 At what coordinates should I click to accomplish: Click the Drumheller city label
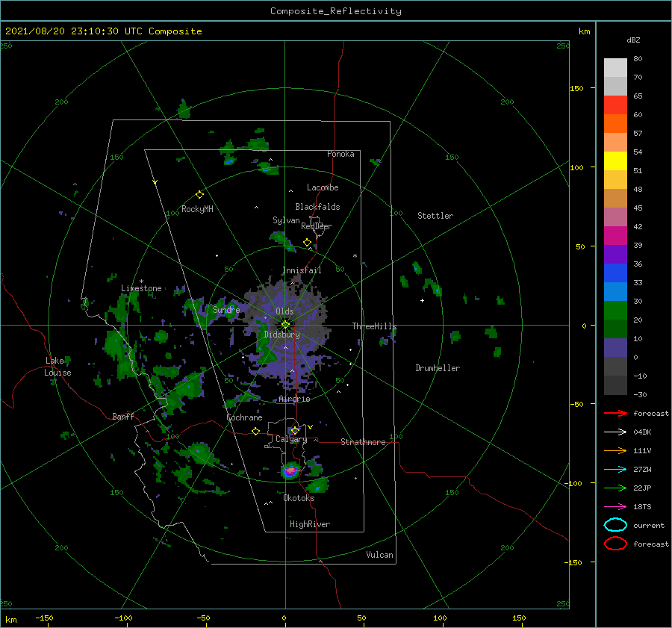coord(438,368)
